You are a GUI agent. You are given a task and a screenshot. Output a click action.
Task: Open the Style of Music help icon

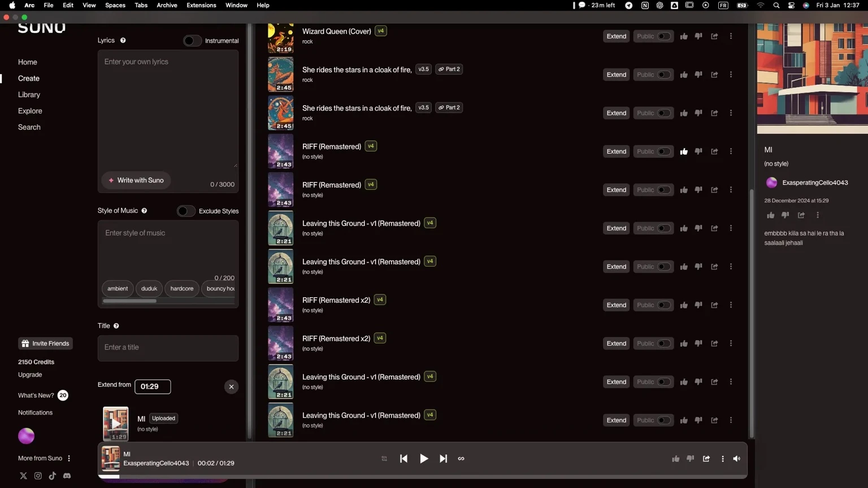[x=144, y=211]
